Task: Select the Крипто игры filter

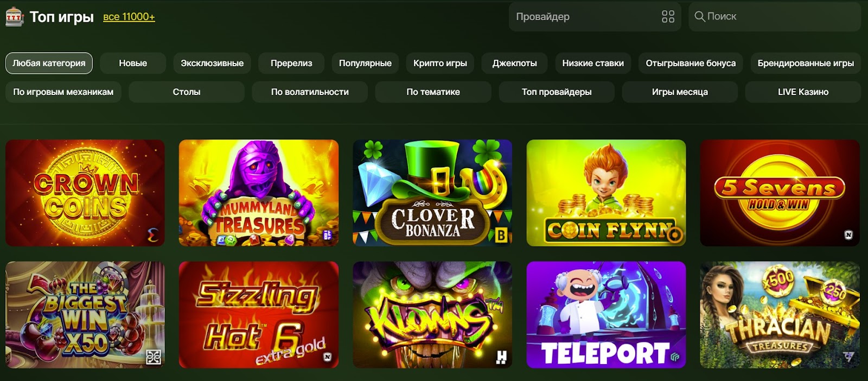Action: click(440, 63)
